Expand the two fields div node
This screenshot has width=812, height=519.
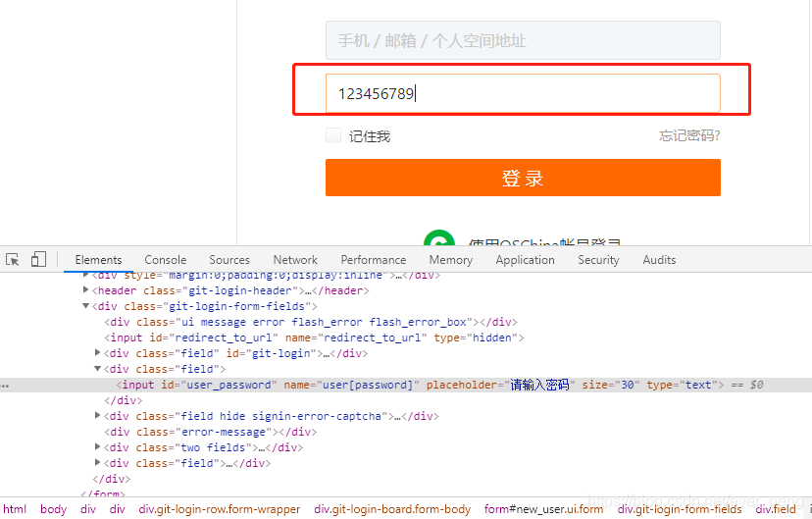click(x=97, y=446)
